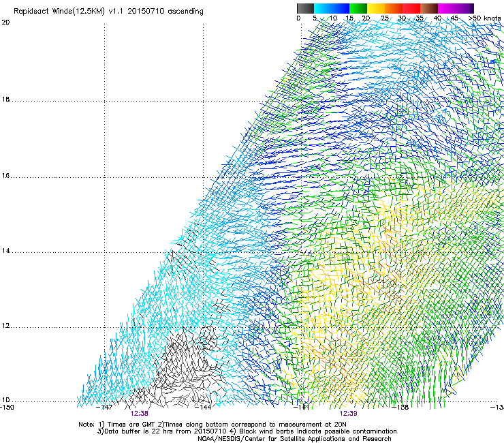Image resolution: width=504 pixels, height=443 pixels.
Task: Click the latitude axis label '18'
Action: [5, 99]
